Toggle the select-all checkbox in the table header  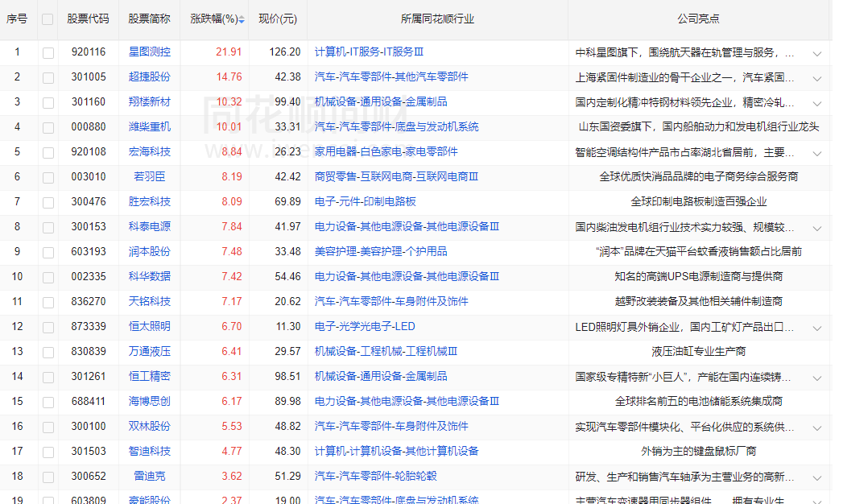[48, 19]
